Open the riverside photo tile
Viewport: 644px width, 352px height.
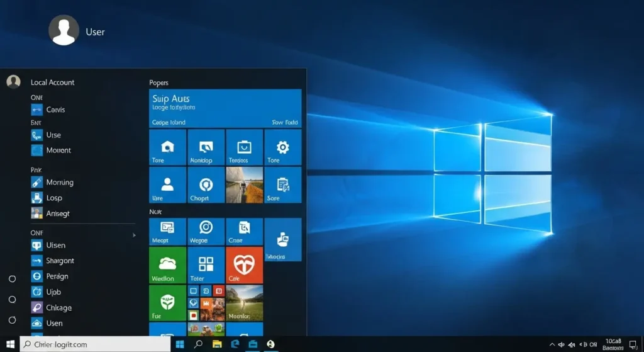245,185
